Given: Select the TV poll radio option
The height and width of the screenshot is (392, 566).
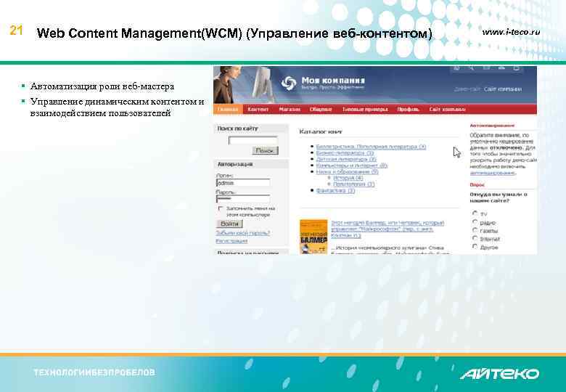Looking at the screenshot, I should pos(475,213).
